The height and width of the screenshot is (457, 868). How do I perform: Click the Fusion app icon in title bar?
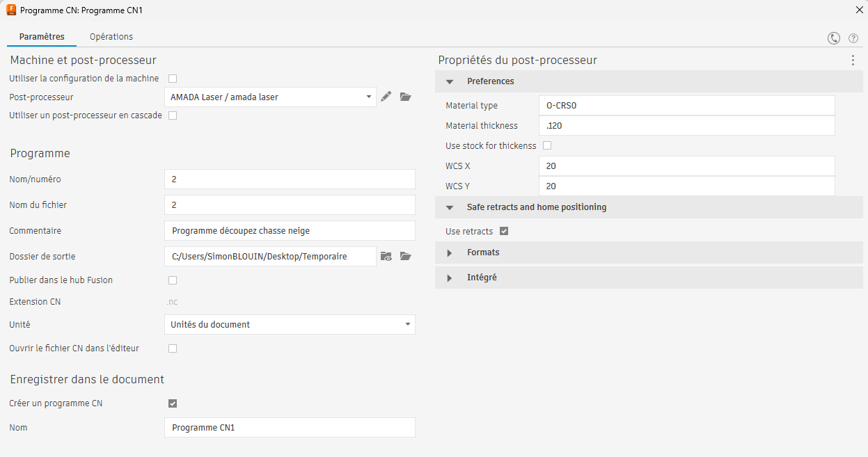[11, 10]
